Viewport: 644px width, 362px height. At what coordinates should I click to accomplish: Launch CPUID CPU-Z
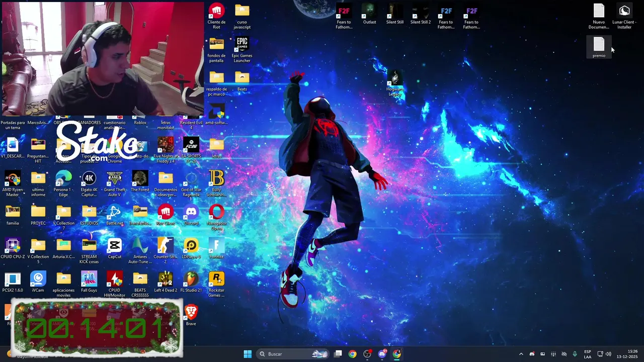coord(13,249)
